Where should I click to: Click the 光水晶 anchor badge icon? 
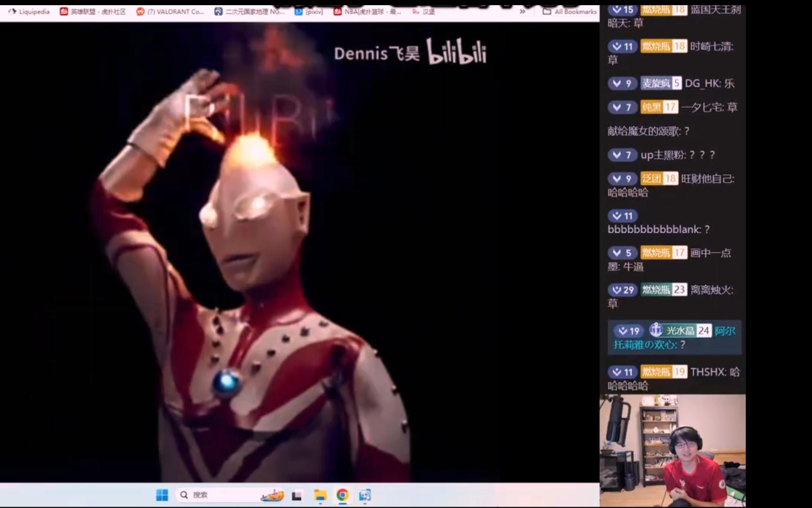coord(656,330)
